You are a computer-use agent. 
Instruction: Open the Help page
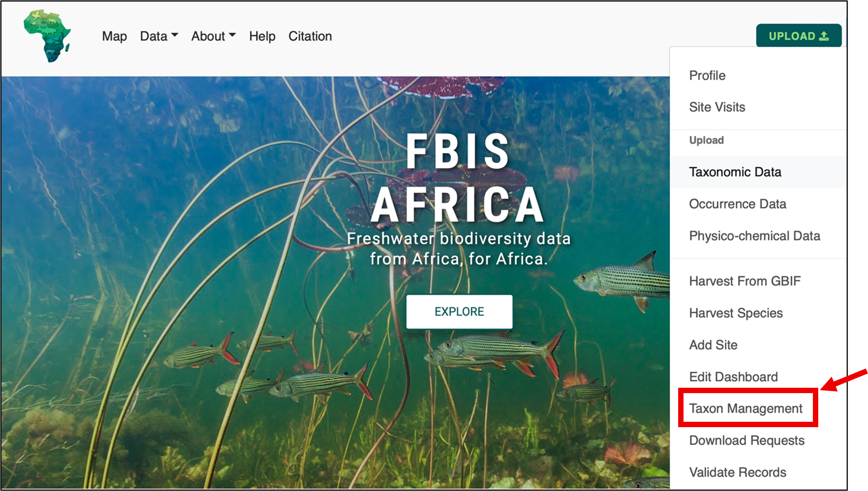pos(262,36)
